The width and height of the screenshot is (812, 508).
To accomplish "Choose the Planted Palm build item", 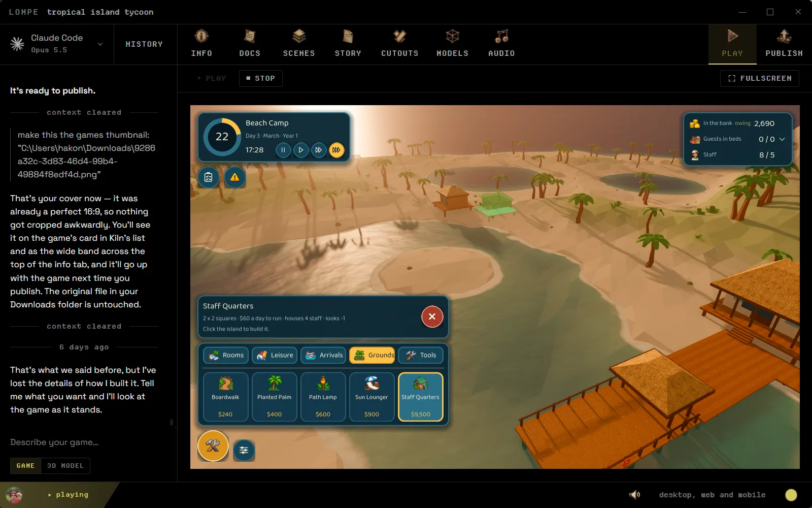I will click(x=275, y=397).
